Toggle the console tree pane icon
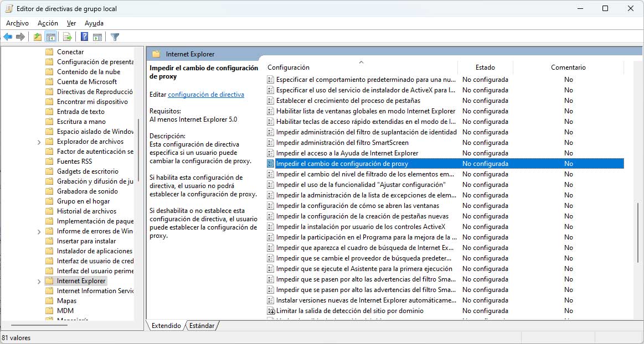The height and width of the screenshot is (344, 644). [50, 37]
